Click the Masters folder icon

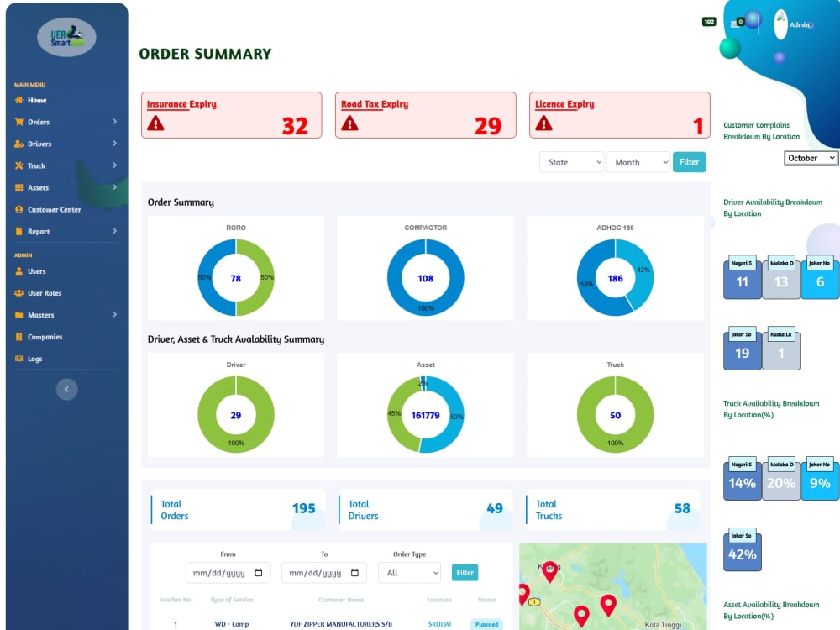(x=18, y=315)
